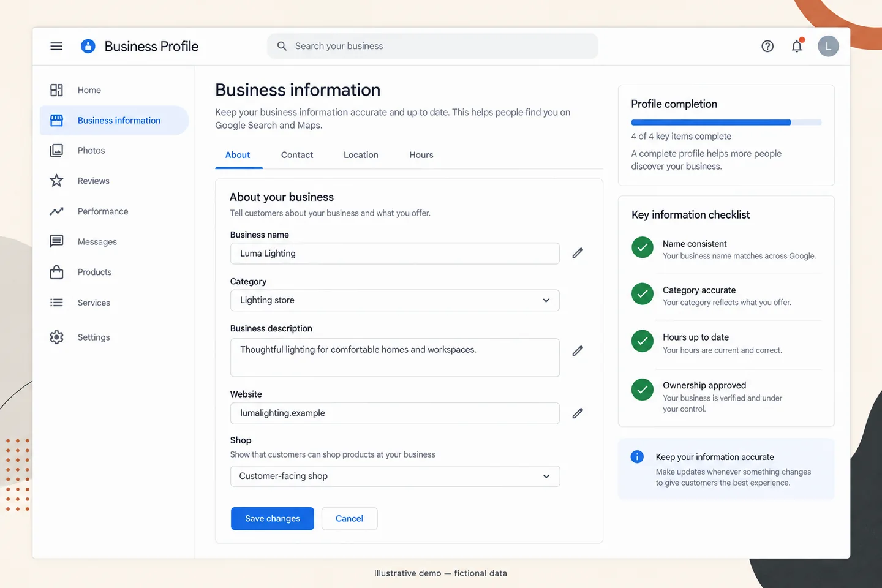
Task: Click the "4 of 4 key items complete" text
Action: point(681,136)
